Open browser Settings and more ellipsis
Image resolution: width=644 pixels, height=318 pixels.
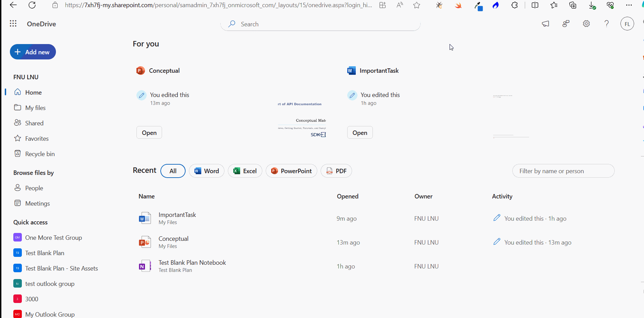pos(629,5)
